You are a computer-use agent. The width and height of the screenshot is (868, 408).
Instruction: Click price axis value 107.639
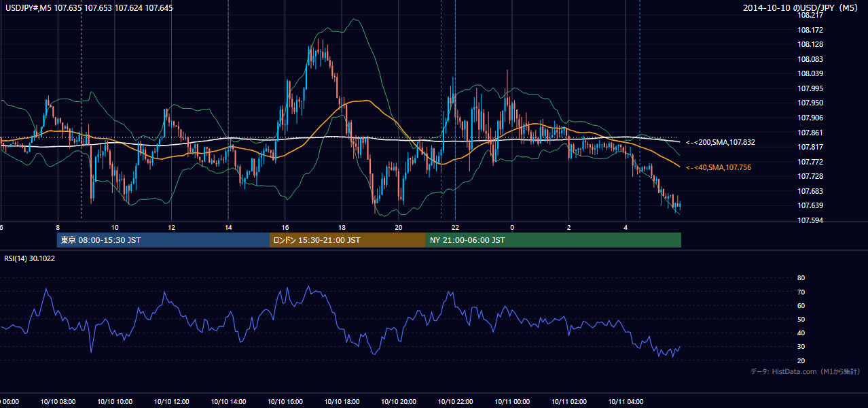810,205
